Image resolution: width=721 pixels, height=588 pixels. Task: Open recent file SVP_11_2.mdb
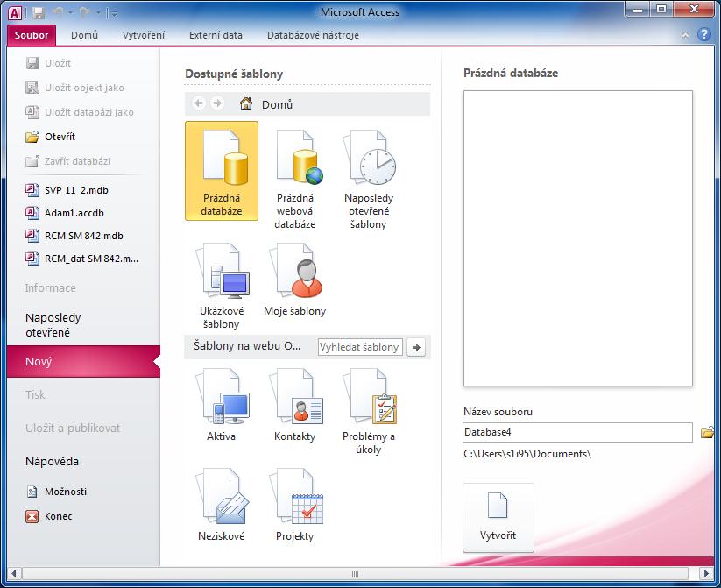[67, 190]
